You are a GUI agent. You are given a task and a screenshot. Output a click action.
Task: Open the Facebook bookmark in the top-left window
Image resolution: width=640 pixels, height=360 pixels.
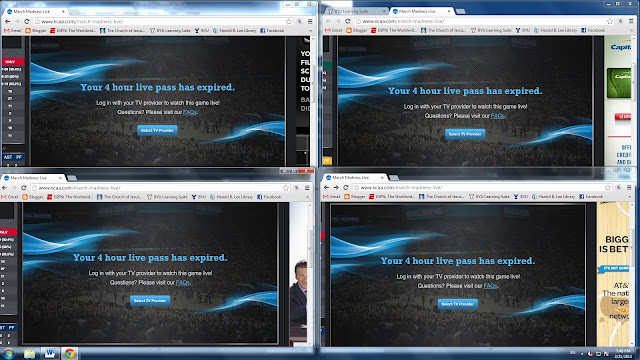tap(272, 31)
